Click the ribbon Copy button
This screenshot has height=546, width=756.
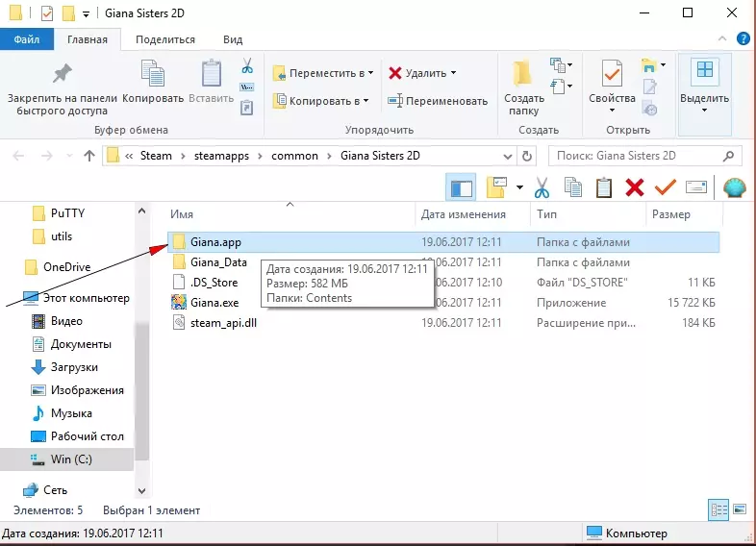[x=153, y=82]
